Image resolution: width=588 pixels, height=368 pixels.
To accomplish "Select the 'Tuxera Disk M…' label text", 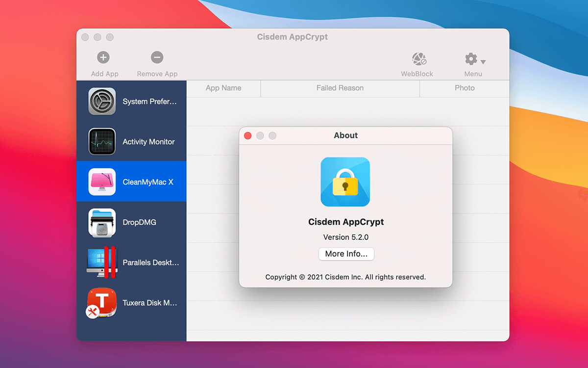I will tap(150, 303).
